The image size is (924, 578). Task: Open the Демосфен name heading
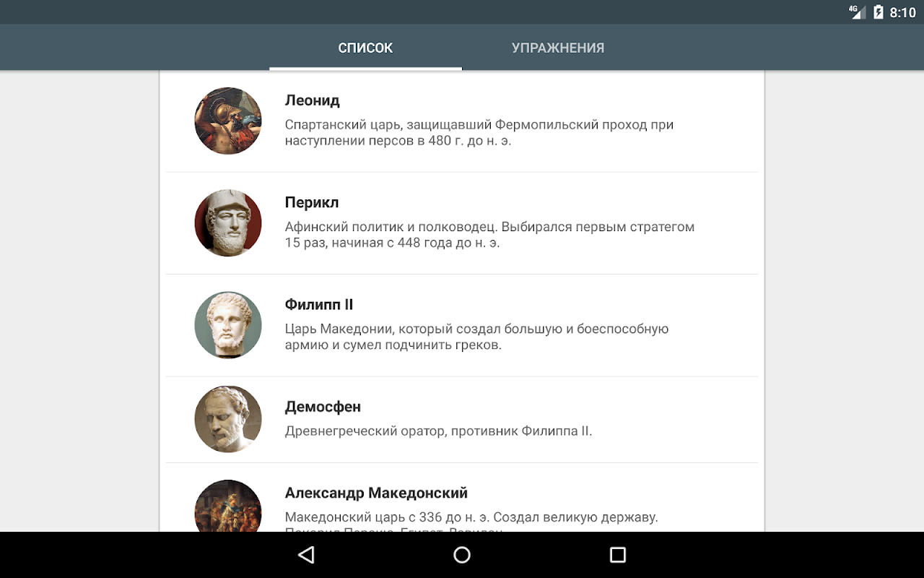(x=323, y=407)
